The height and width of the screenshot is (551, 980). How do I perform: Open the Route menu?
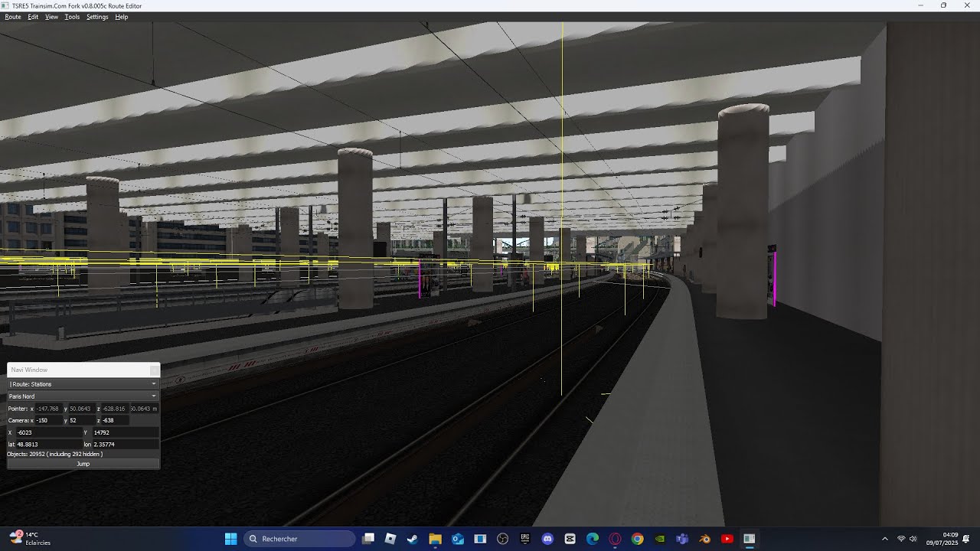tap(13, 17)
